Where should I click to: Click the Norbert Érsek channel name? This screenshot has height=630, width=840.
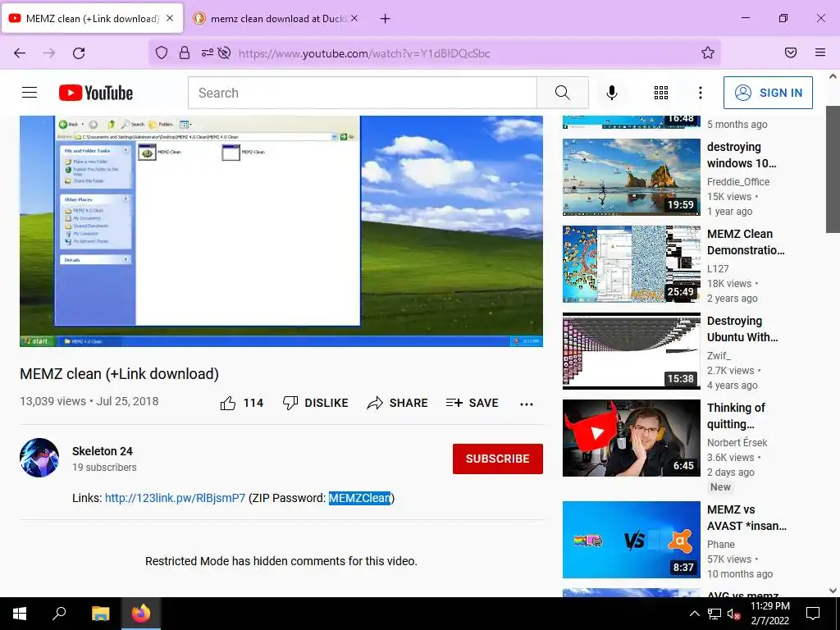[x=737, y=442]
